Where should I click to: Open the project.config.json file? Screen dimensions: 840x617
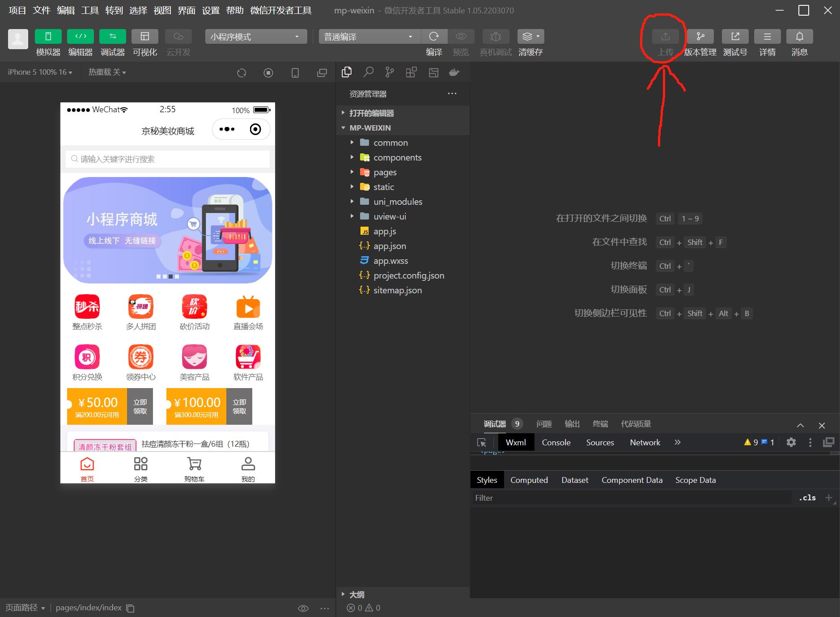coord(403,275)
